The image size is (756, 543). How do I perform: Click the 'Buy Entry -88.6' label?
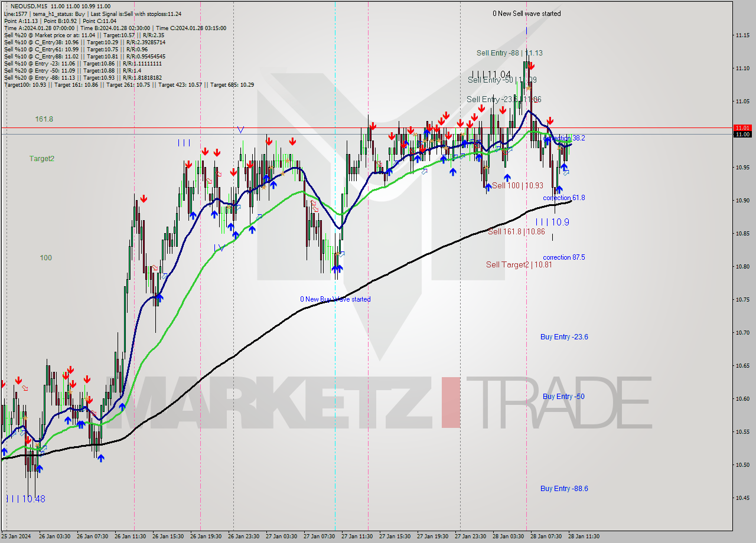[564, 489]
